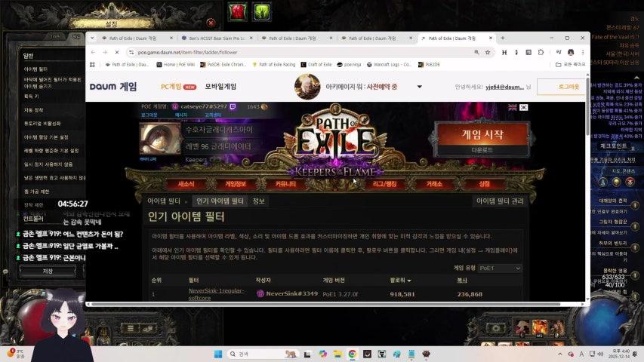The width and height of the screenshot is (644, 362).
Task: Click the 아이템 필터 관리 button
Action: 499,201
